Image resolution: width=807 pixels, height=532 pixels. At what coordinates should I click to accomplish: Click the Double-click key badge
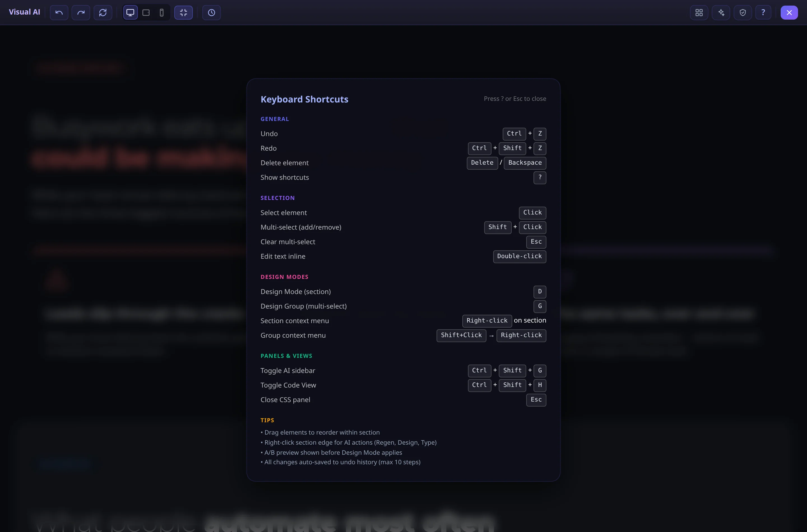520,256
